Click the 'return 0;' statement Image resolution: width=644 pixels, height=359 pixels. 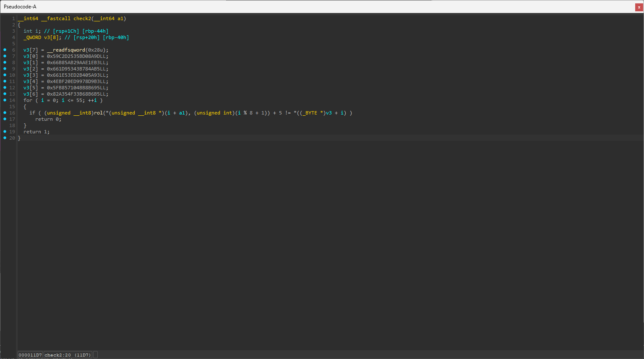coord(48,119)
